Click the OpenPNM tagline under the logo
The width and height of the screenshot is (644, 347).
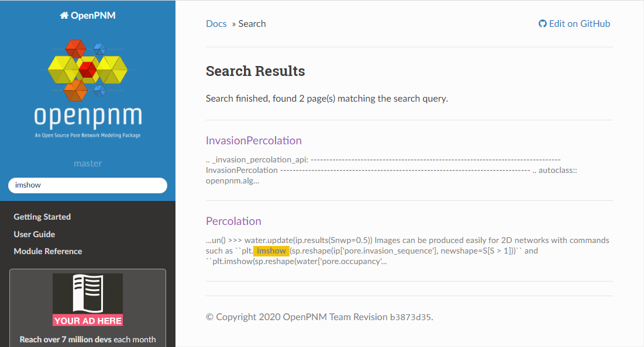pos(88,134)
